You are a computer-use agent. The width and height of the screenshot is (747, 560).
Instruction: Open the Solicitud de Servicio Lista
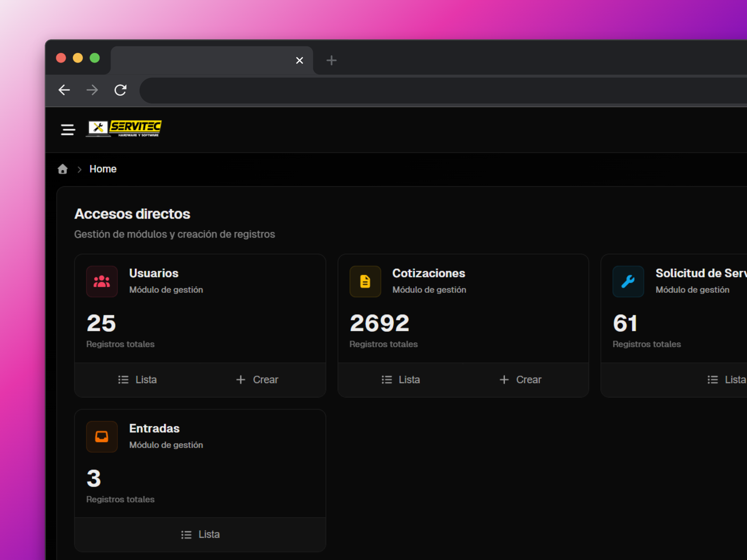pyautogui.click(x=727, y=380)
